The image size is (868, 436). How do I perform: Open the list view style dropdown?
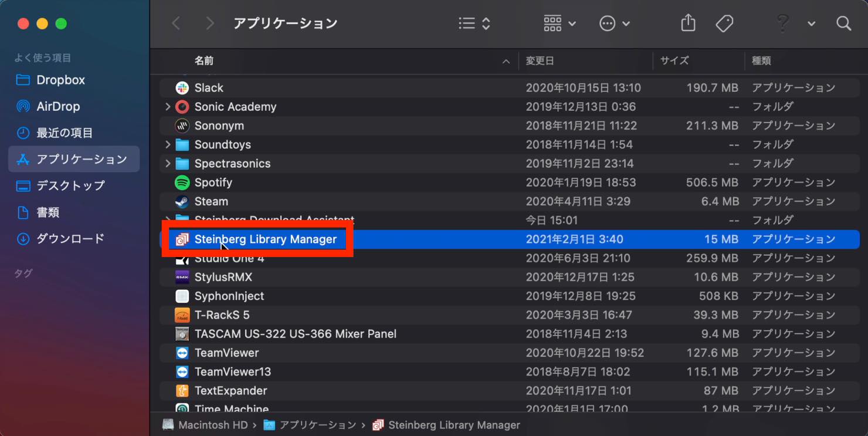pyautogui.click(x=474, y=23)
